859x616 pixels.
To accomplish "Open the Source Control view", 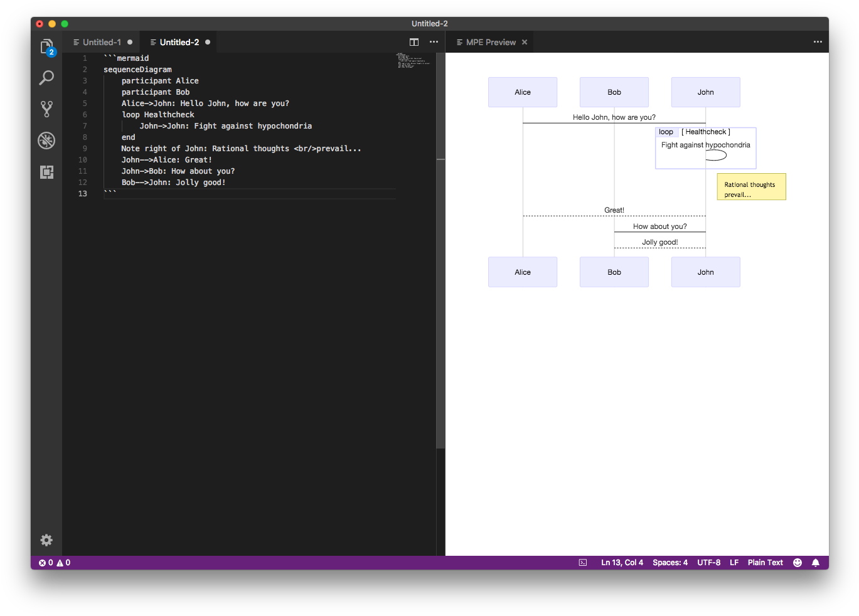I will click(x=46, y=109).
